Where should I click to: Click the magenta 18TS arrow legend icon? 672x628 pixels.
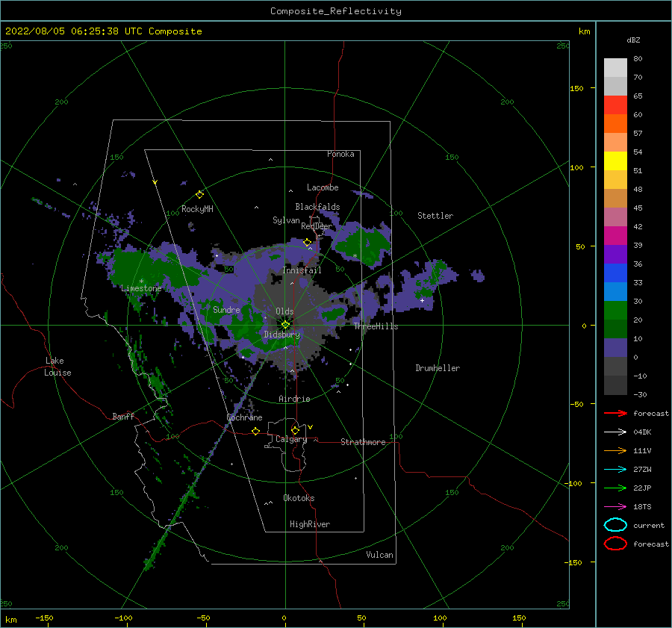[615, 507]
